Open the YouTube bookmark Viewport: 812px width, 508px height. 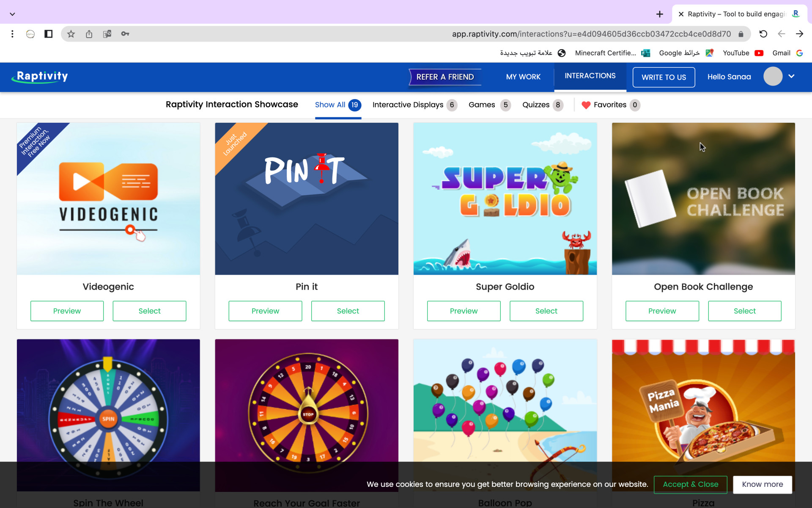tap(743, 53)
